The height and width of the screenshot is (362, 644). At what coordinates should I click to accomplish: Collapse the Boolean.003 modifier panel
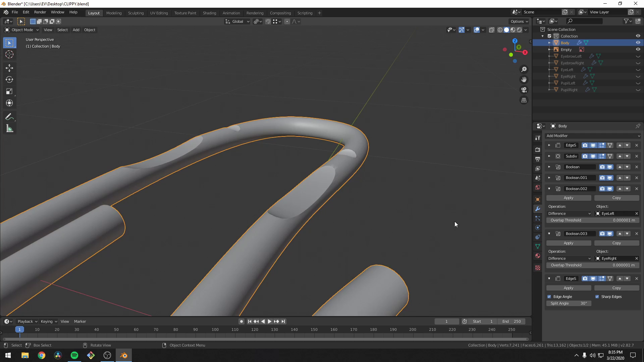[549, 234]
